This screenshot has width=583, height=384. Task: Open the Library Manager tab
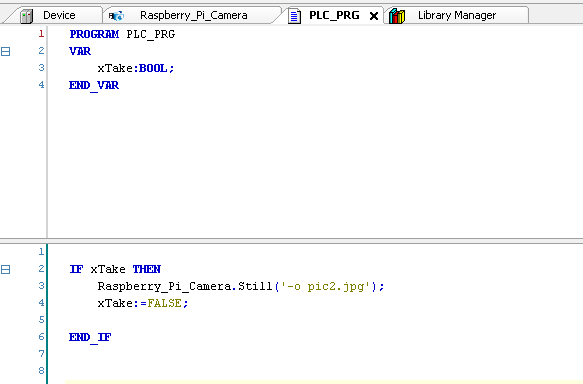click(457, 15)
